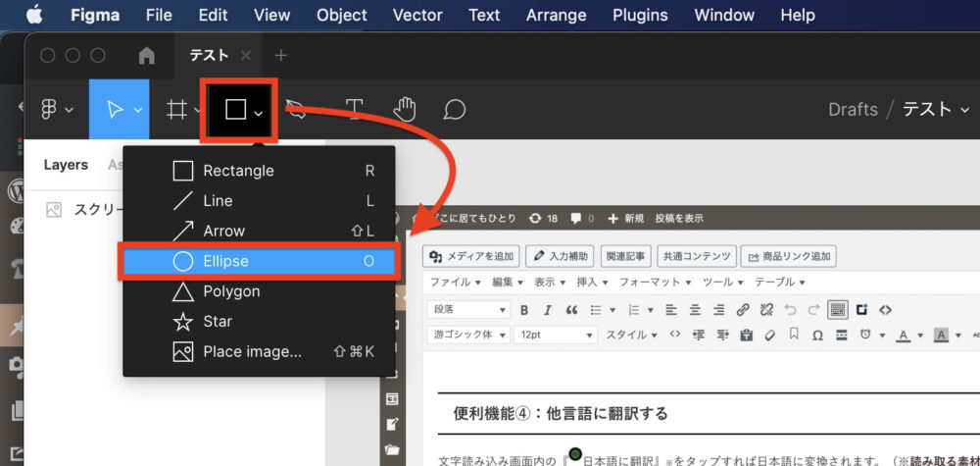Viewport: 980px width, 466px height.
Task: Open the Arrange menu
Action: [557, 15]
